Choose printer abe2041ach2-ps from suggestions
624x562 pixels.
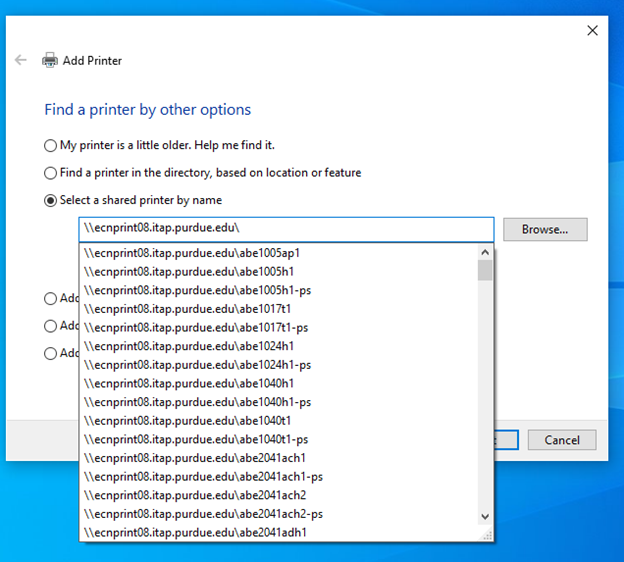[x=279, y=514]
